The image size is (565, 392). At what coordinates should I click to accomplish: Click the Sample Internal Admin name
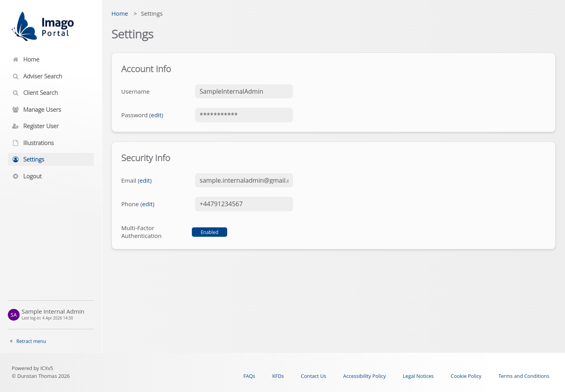point(53,312)
